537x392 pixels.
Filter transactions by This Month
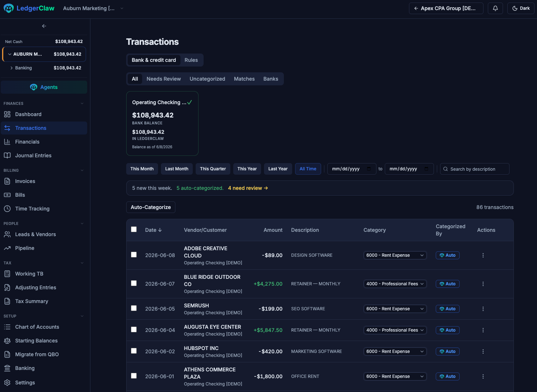click(142, 169)
